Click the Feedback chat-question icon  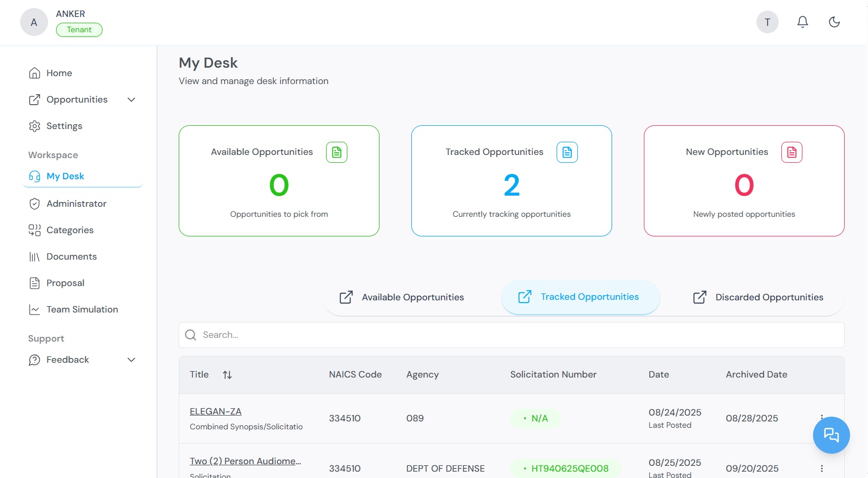click(34, 360)
